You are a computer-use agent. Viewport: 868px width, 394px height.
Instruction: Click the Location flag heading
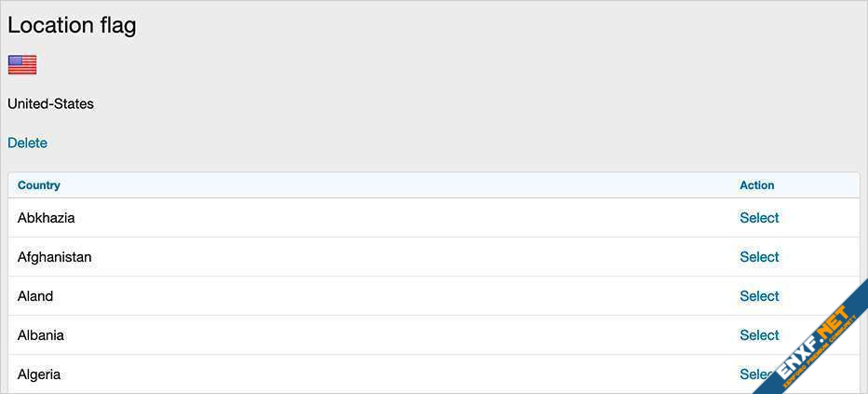72,25
